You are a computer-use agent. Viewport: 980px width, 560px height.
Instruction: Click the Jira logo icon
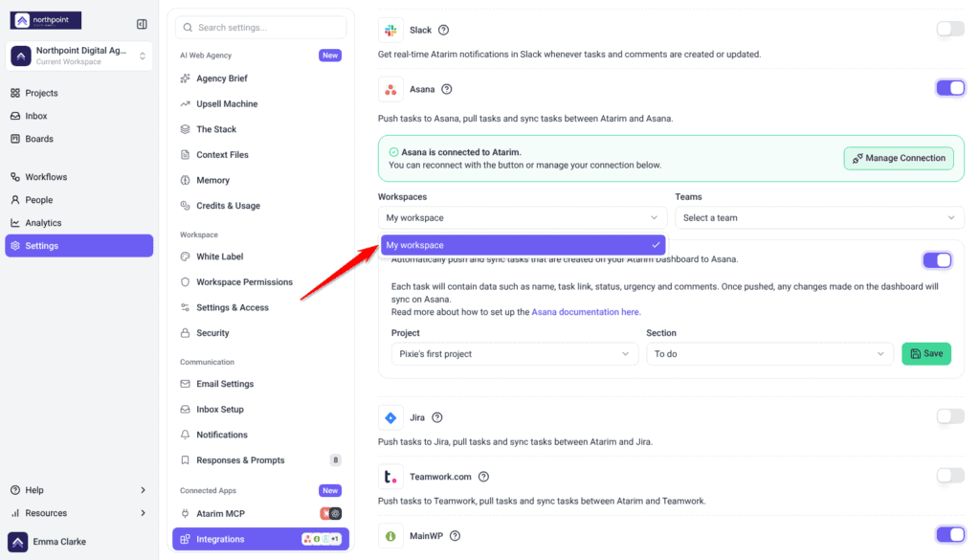390,417
